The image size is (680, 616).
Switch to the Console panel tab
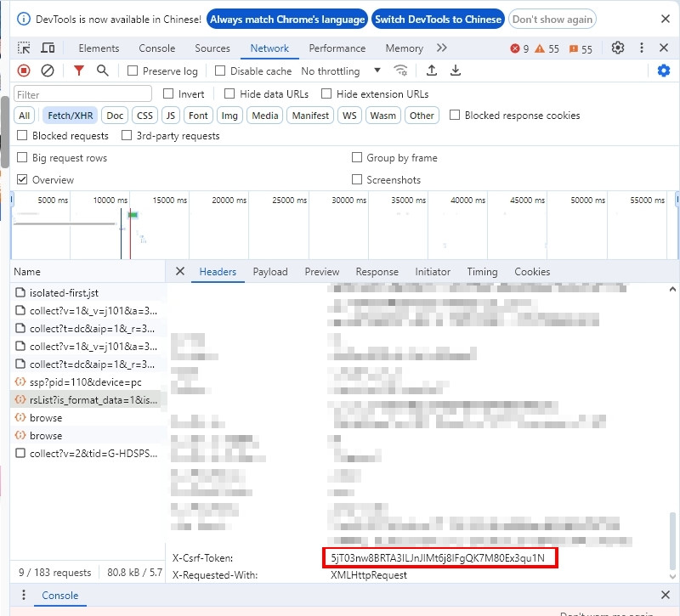[x=157, y=48]
